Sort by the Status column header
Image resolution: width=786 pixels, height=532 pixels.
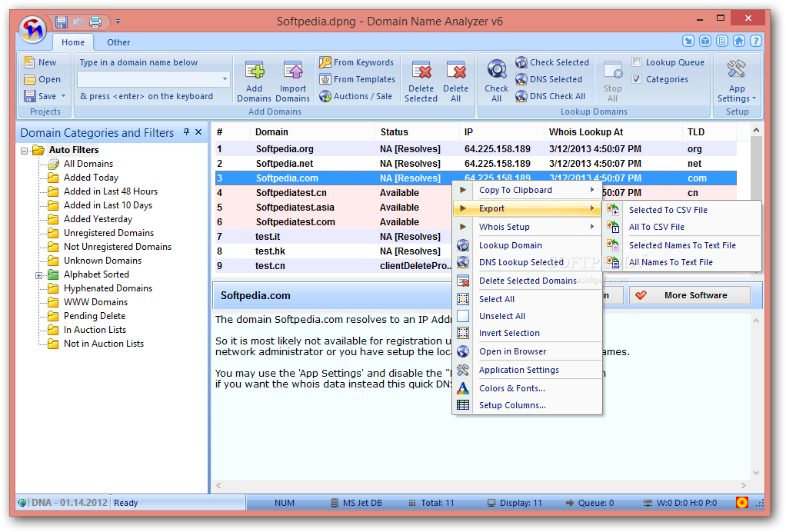click(x=417, y=132)
